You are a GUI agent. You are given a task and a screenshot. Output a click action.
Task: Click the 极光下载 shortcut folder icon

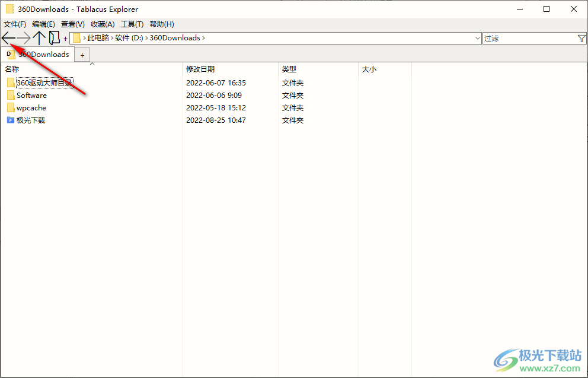point(11,120)
